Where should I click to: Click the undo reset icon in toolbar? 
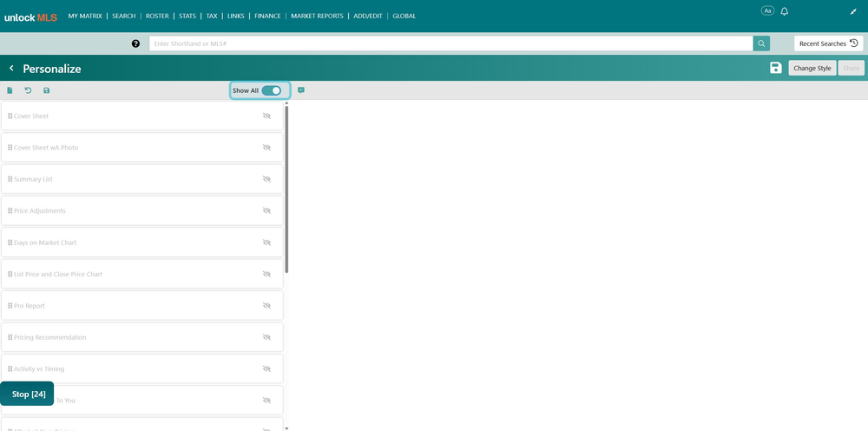[x=29, y=90]
